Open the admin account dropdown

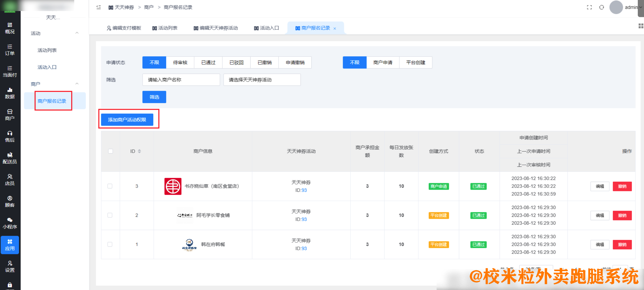coord(632,7)
